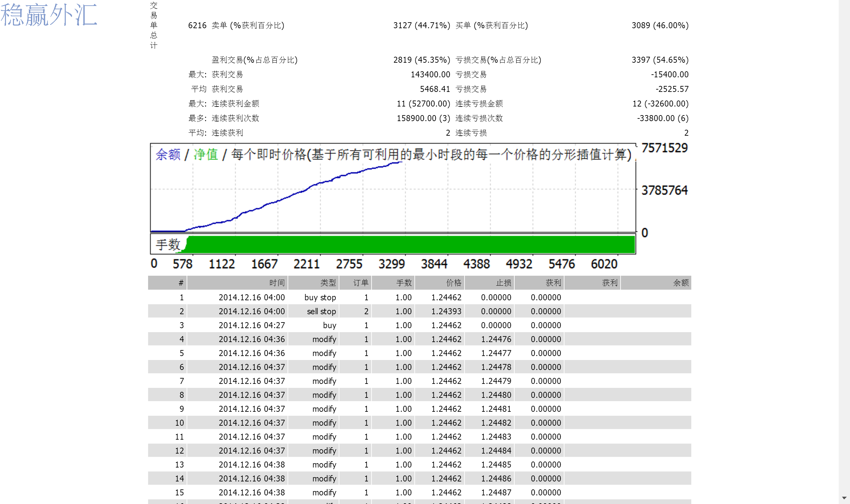The width and height of the screenshot is (850, 504).
Task: Click consecutive wins value 11 (52700.00)
Action: coord(423,104)
